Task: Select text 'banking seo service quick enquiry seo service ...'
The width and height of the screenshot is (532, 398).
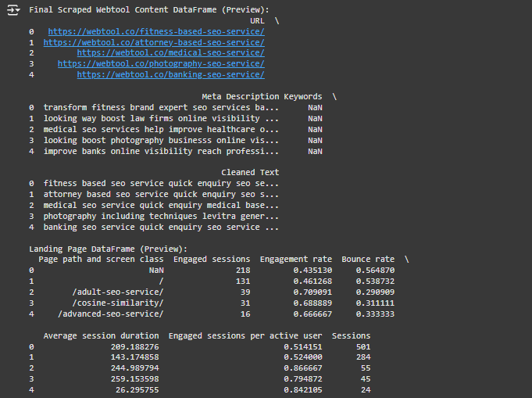Action: coord(161,227)
